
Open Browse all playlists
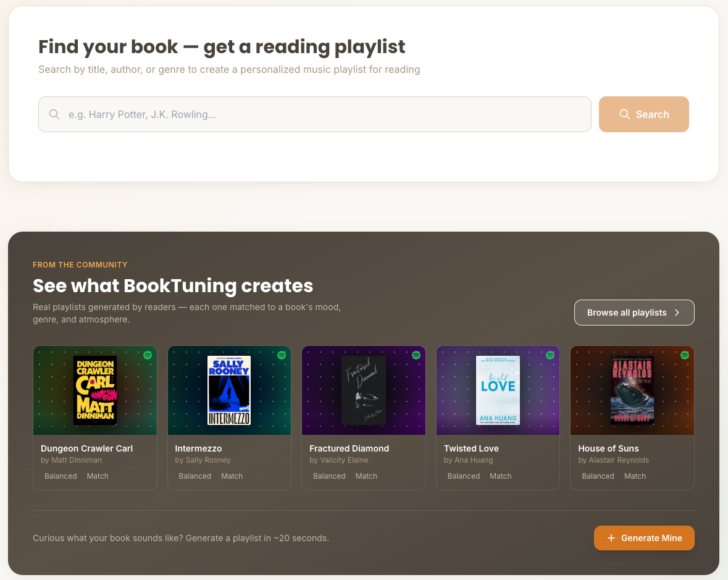tap(634, 313)
